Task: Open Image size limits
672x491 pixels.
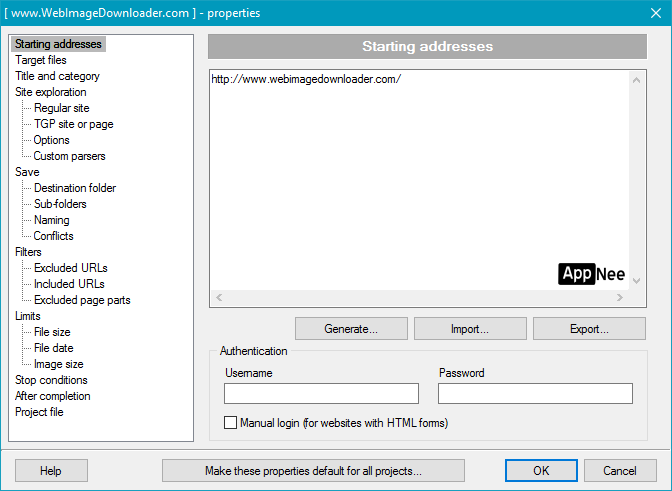Action: (59, 364)
